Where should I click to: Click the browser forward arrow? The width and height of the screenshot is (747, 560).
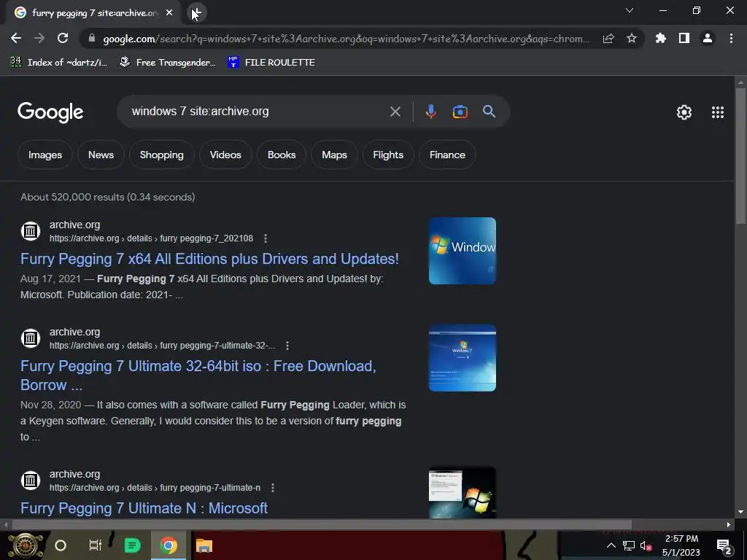pos(39,38)
